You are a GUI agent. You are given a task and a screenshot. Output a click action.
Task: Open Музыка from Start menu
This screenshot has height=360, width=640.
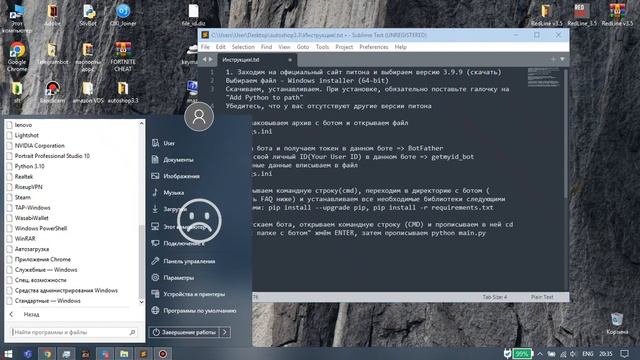point(168,192)
